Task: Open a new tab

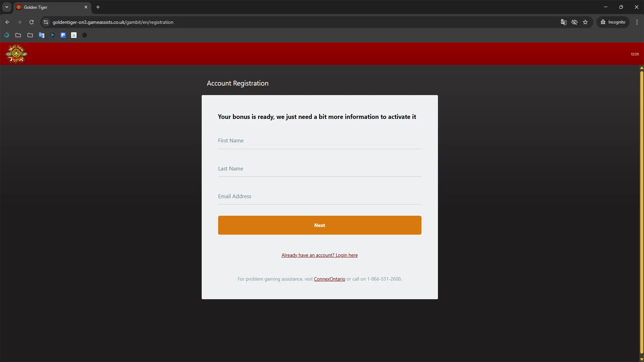Action: point(98,7)
